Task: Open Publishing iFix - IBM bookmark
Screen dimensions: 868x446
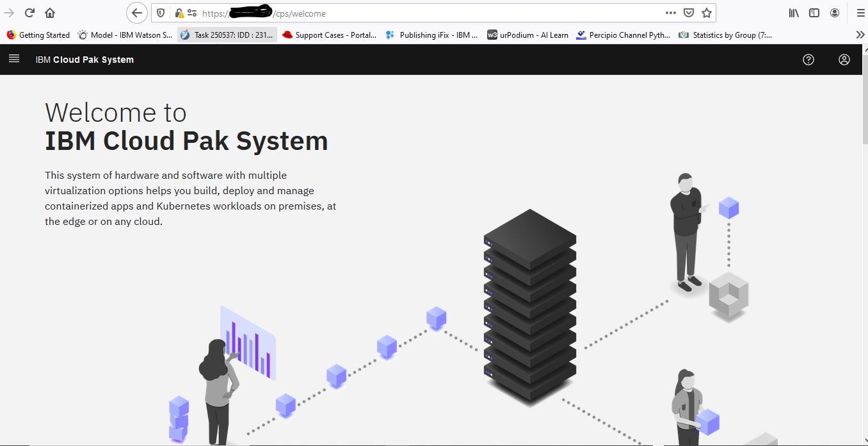Action: coord(432,35)
